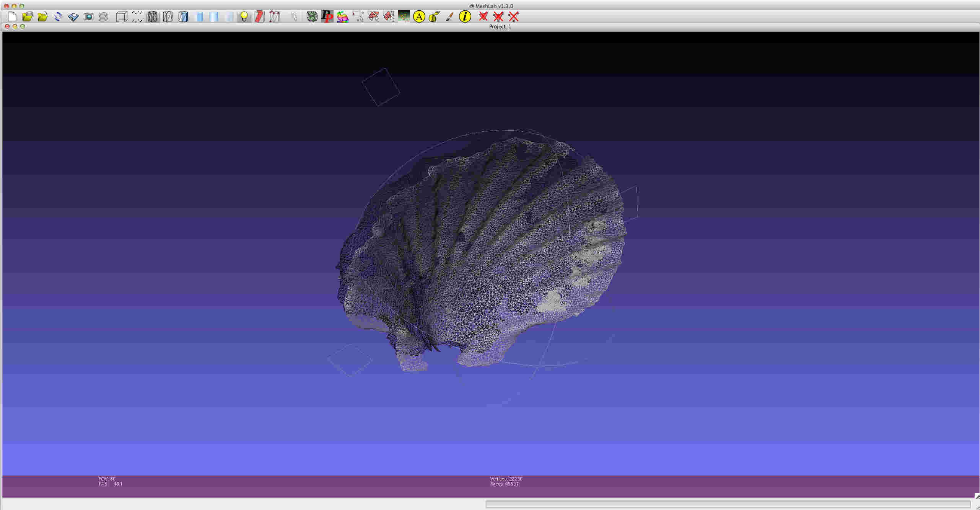980x510 pixels.
Task: Delete selected faces with first red X
Action: click(x=483, y=16)
